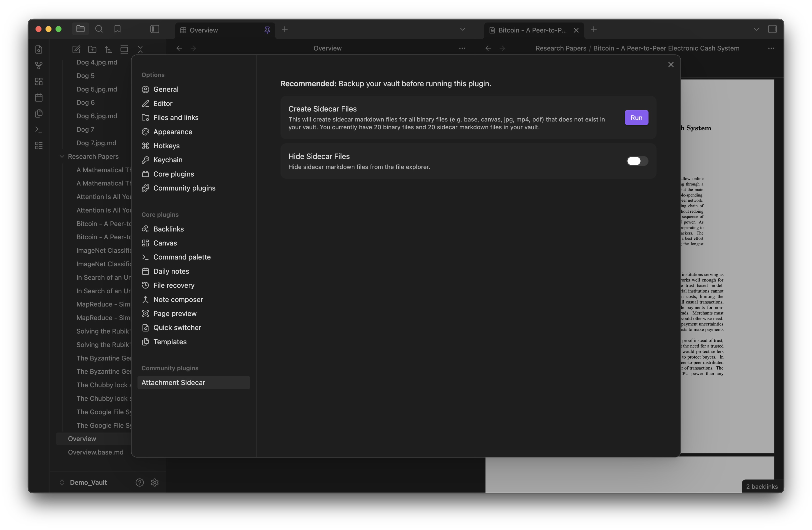The width and height of the screenshot is (812, 530).
Task: Open the help icon by the vault name
Action: [x=139, y=482]
